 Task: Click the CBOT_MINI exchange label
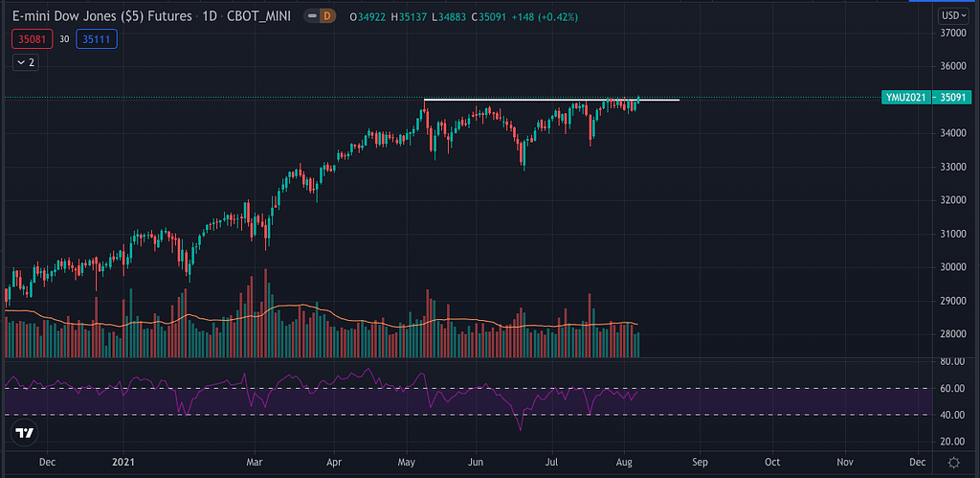pos(260,17)
